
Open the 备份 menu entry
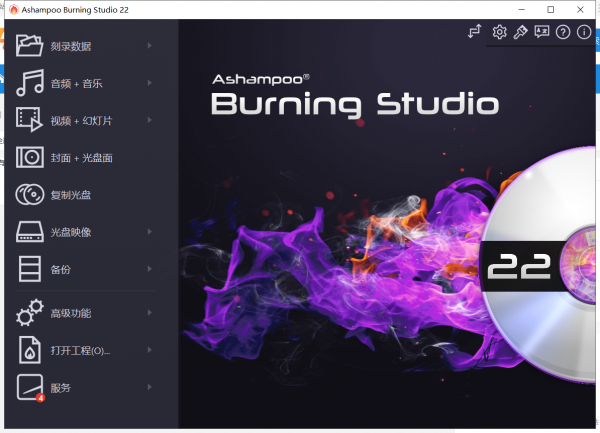click(60, 269)
